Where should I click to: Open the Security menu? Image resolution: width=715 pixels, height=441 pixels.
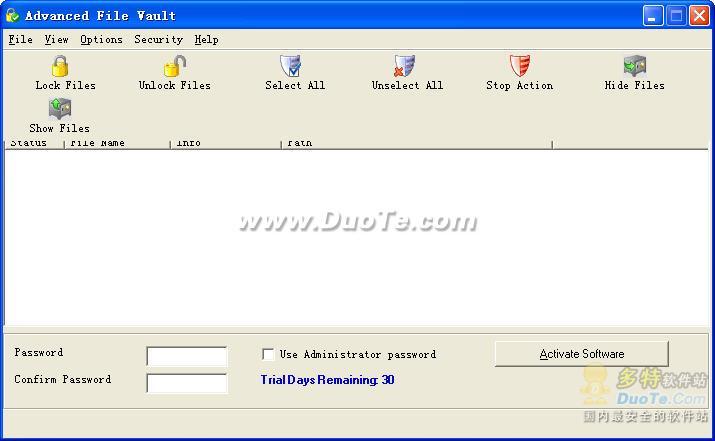(x=158, y=40)
